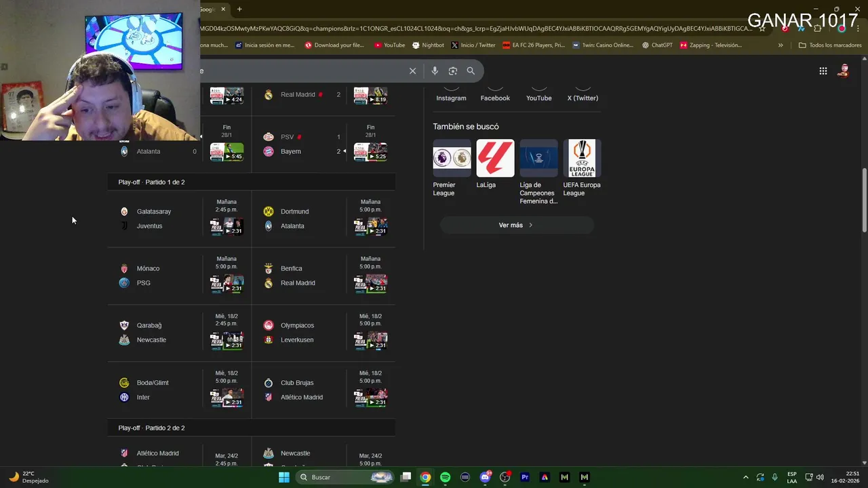868x488 pixels.
Task: Open Discord from the taskbar
Action: [x=485, y=477]
